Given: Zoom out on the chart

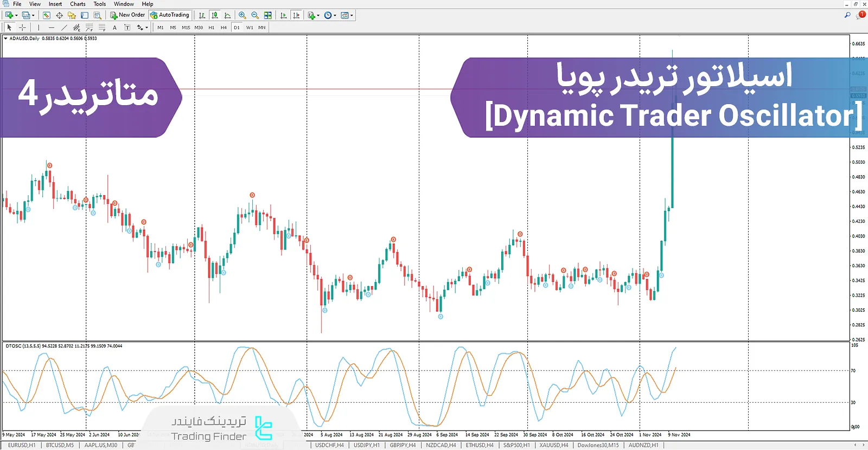Looking at the screenshot, I should click(255, 15).
